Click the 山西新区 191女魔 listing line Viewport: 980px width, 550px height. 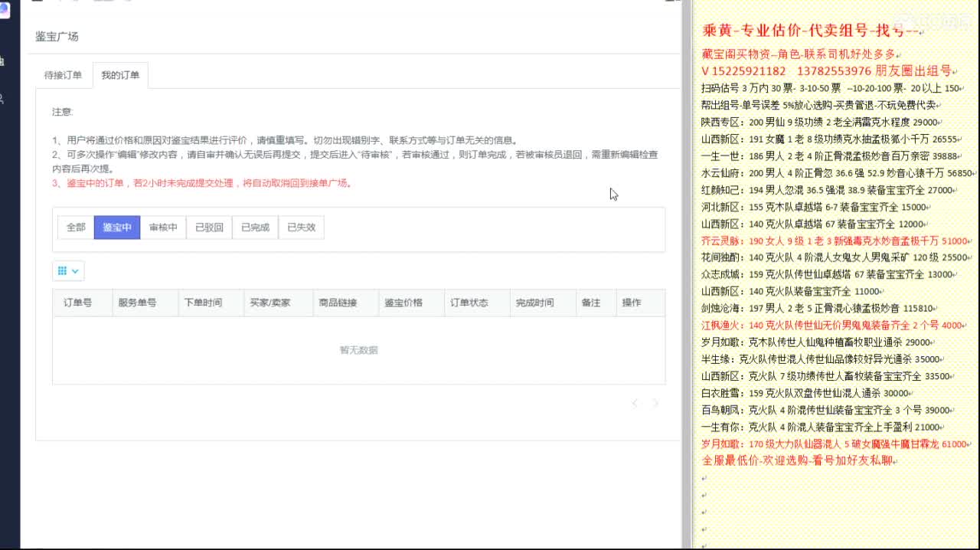click(x=832, y=139)
